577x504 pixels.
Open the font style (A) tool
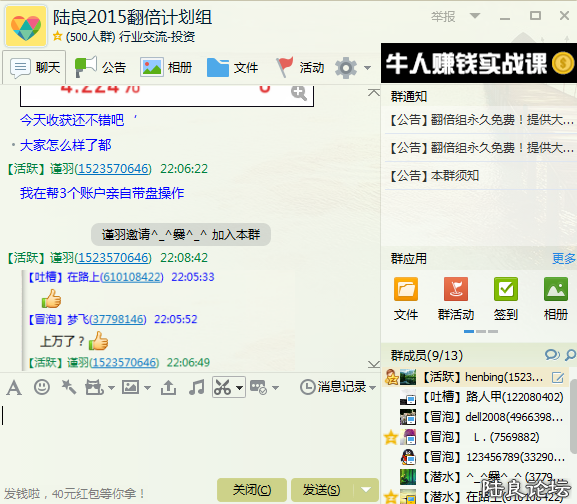(14, 387)
